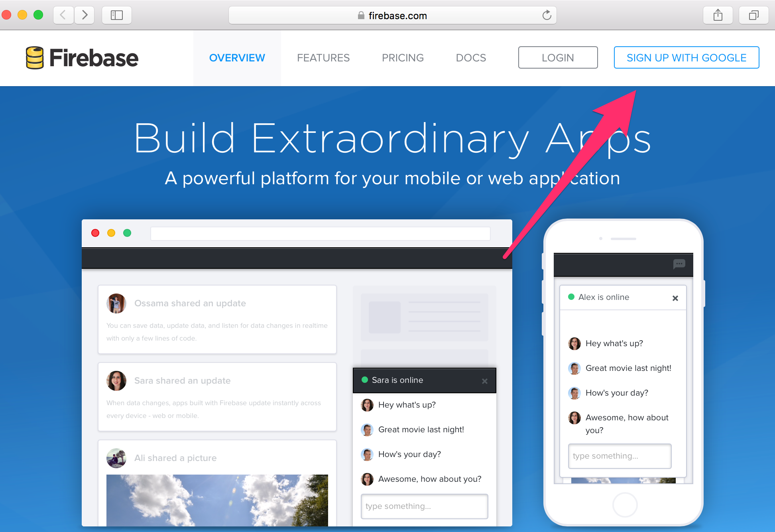Click the Firebase logo icon

point(35,58)
